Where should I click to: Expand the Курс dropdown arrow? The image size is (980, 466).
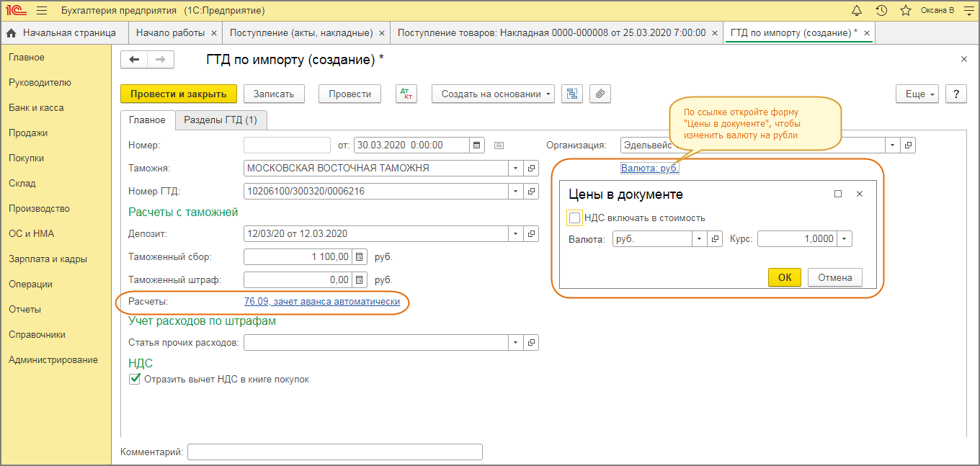coord(845,238)
